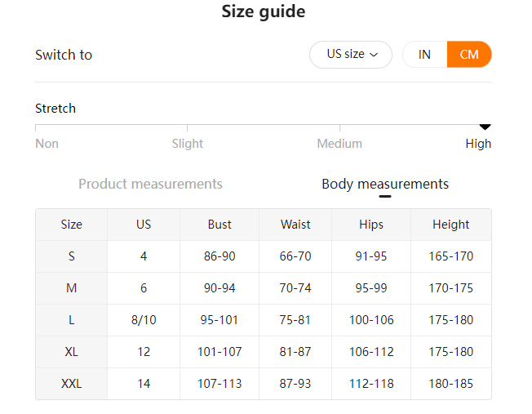
Task: Click the 8/10 US size cell
Action: coord(144,320)
